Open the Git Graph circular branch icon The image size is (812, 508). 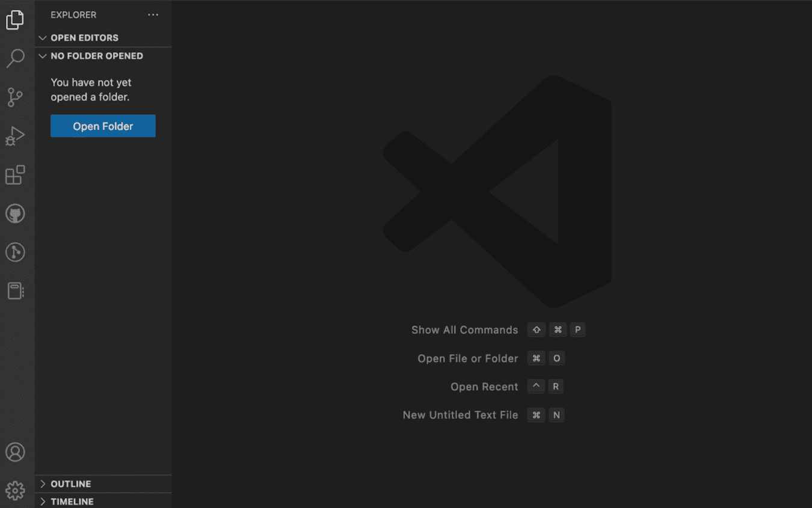point(15,252)
